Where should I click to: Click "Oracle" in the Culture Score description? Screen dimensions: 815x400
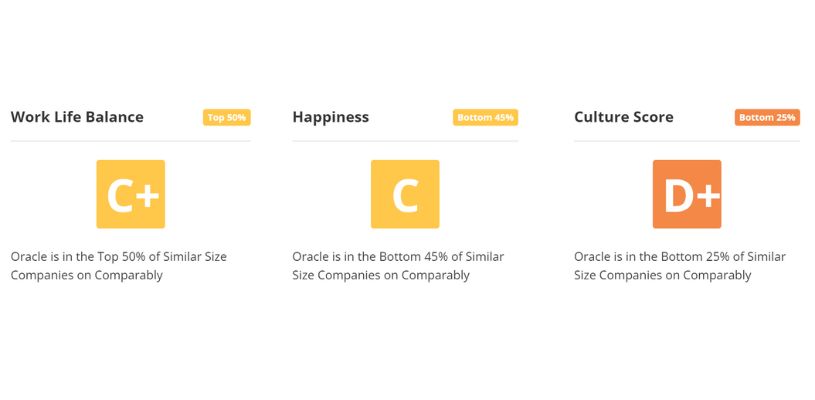[x=592, y=257]
